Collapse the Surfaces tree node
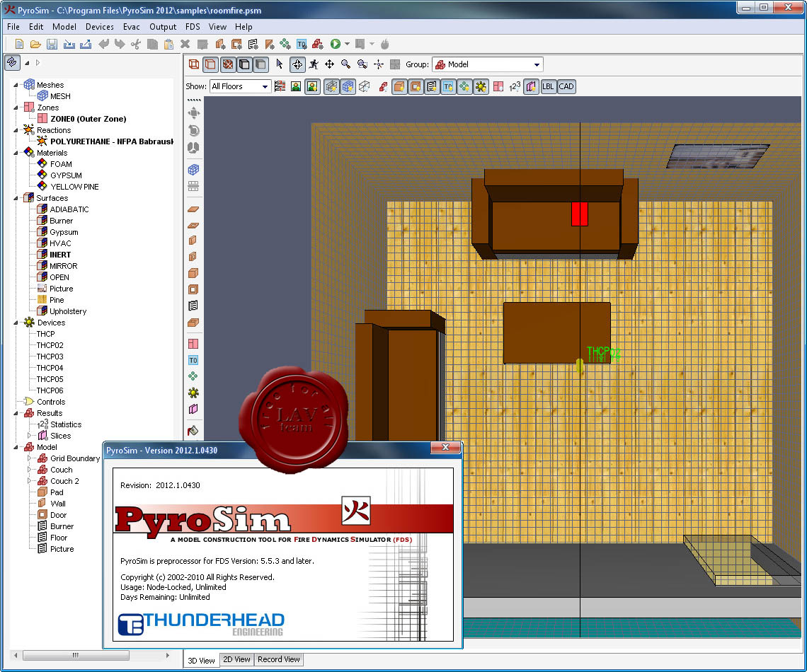This screenshot has height=672, width=807. coord(16,198)
